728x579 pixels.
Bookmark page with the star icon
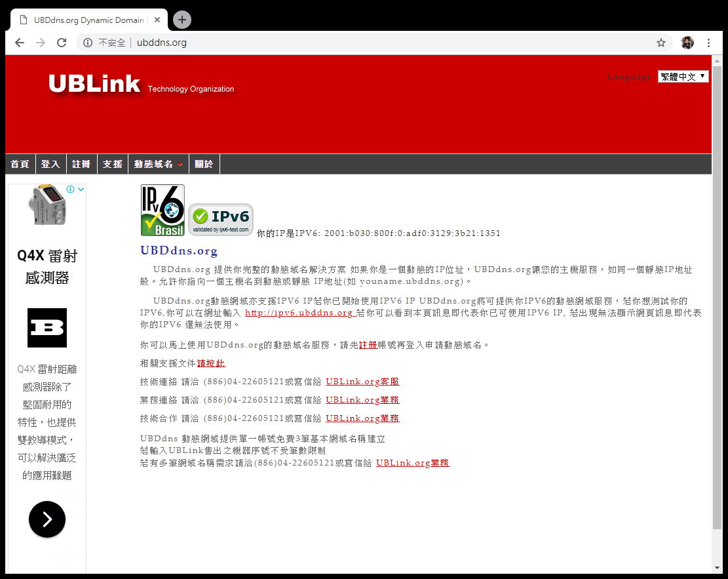[x=661, y=43]
